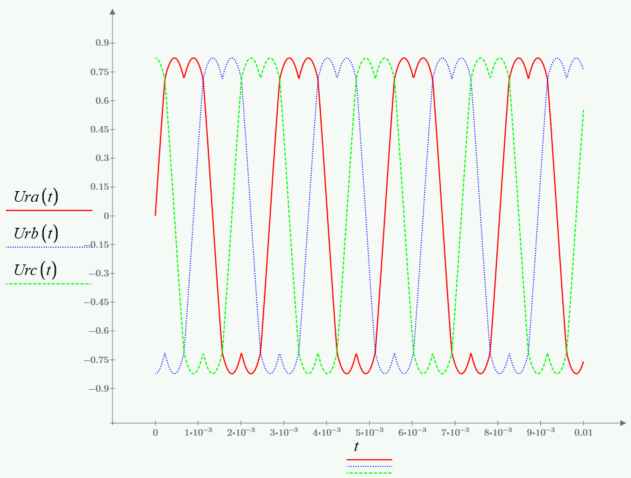The height and width of the screenshot is (478, 631).
Task: Select the 0.45 y-axis tick label
Action: coord(99,129)
